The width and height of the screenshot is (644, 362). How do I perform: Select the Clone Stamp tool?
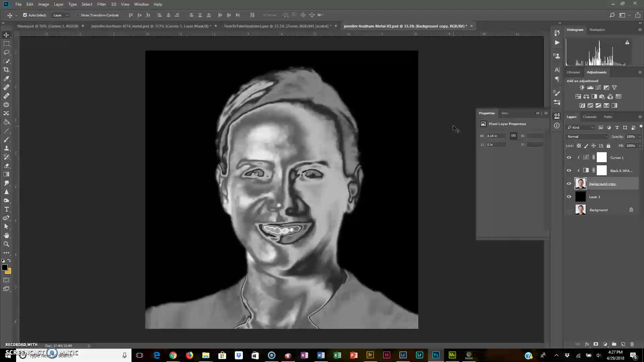tap(6, 148)
